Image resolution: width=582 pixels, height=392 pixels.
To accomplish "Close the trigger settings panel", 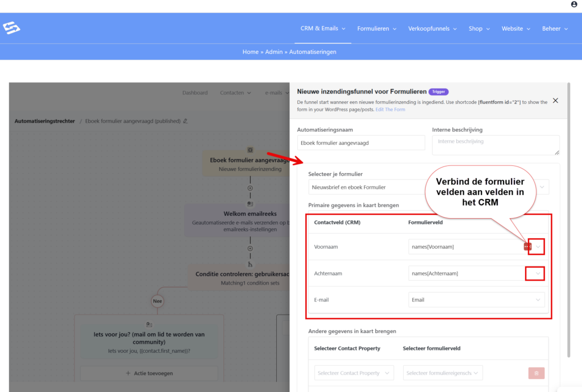I will tap(555, 101).
